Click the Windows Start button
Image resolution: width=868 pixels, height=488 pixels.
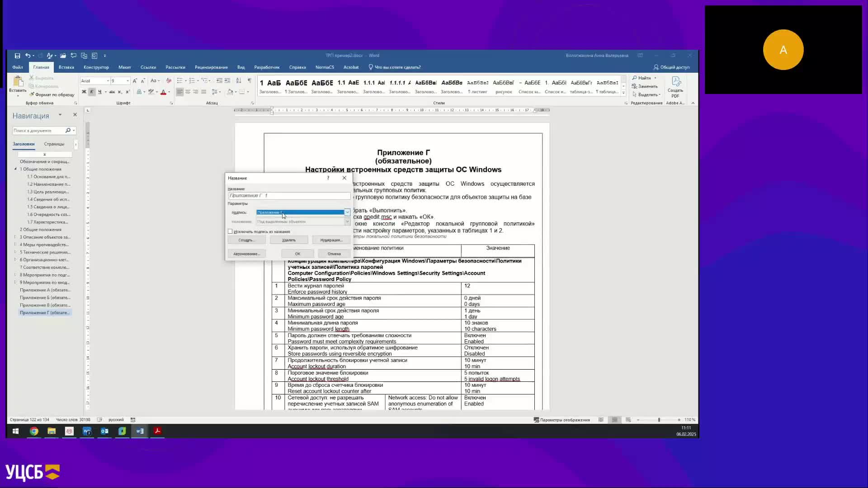click(15, 431)
